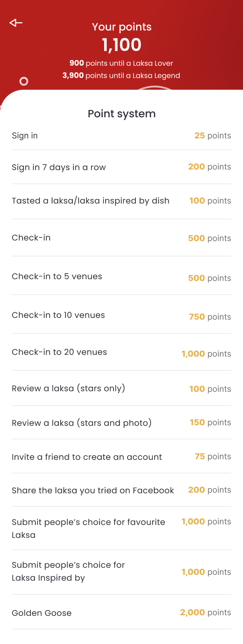This screenshot has width=243, height=644.
Task: Click the '2,000 points' value
Action: [205, 612]
